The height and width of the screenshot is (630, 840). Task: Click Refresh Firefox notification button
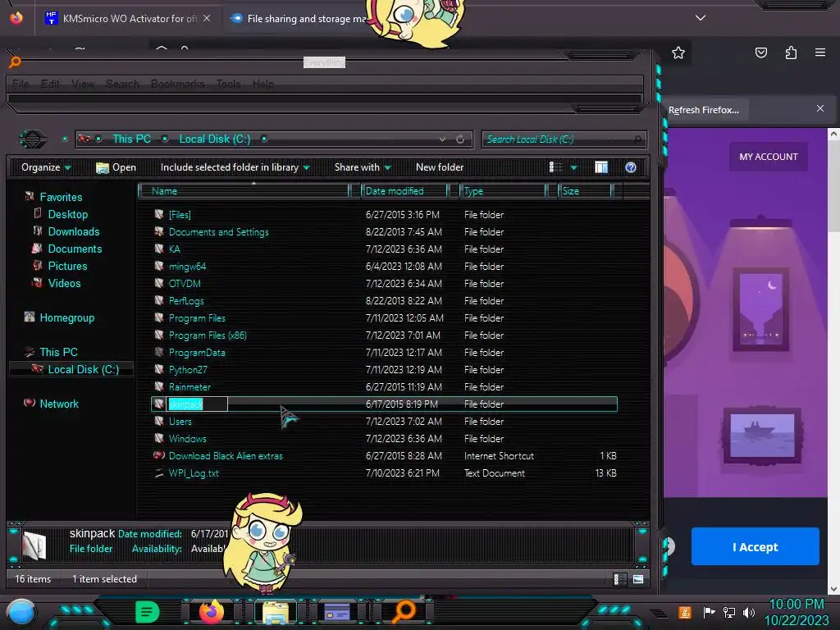[x=704, y=110]
